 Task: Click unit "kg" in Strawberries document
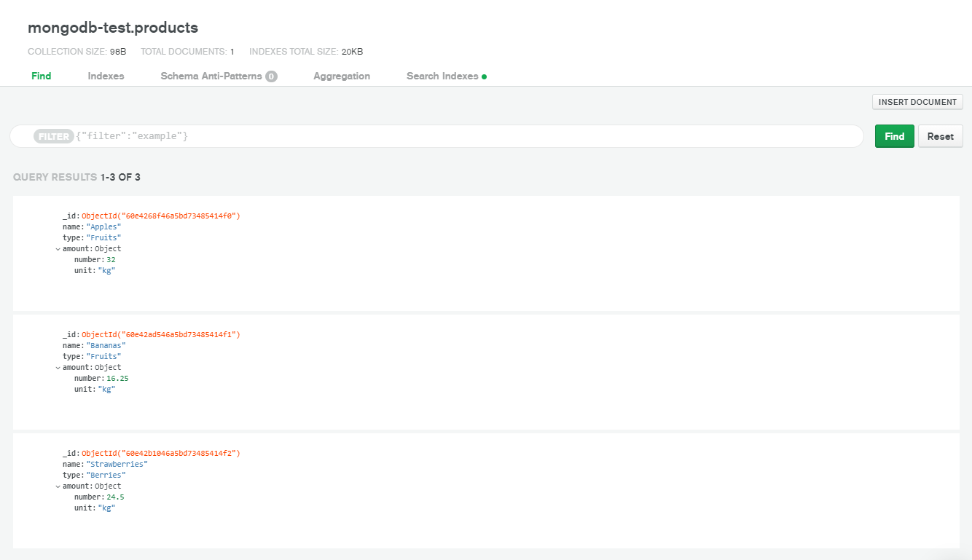(x=106, y=508)
